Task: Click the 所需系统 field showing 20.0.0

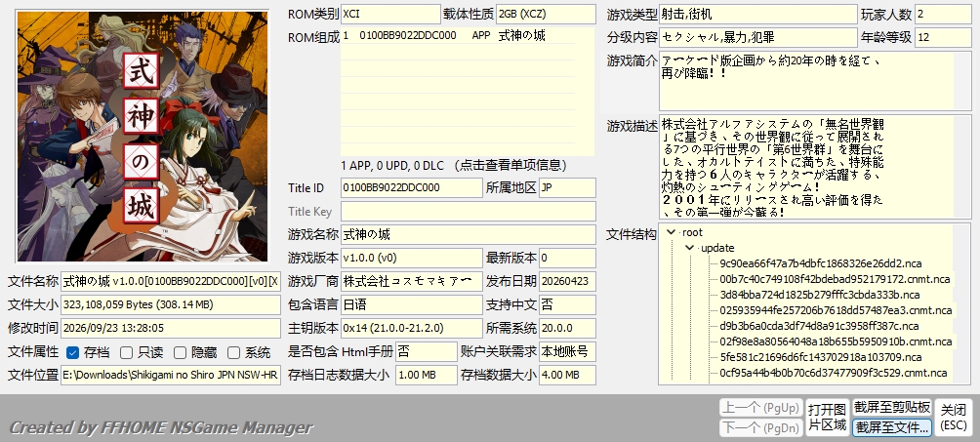Action: (567, 328)
